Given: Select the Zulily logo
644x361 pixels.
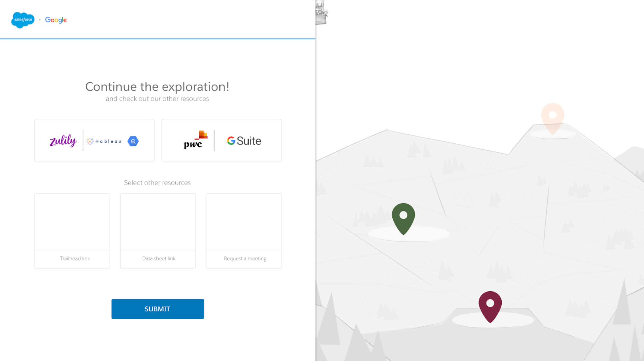Looking at the screenshot, I should pos(63,141).
